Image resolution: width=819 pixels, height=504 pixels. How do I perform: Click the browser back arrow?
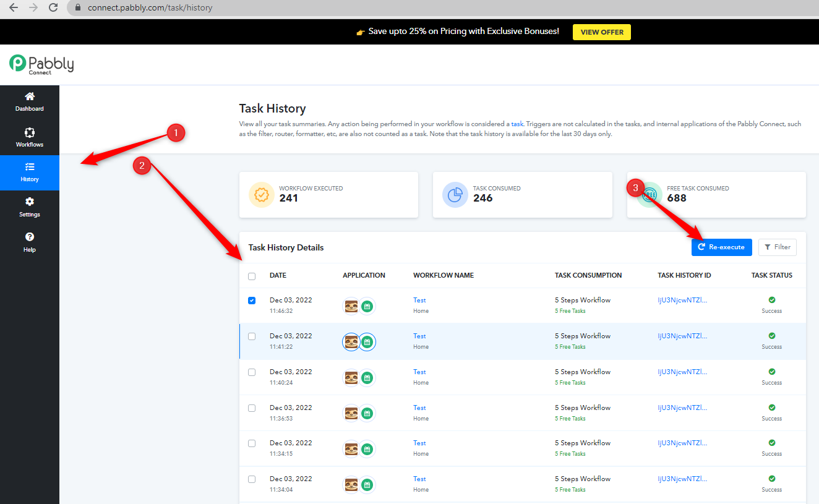[14, 8]
